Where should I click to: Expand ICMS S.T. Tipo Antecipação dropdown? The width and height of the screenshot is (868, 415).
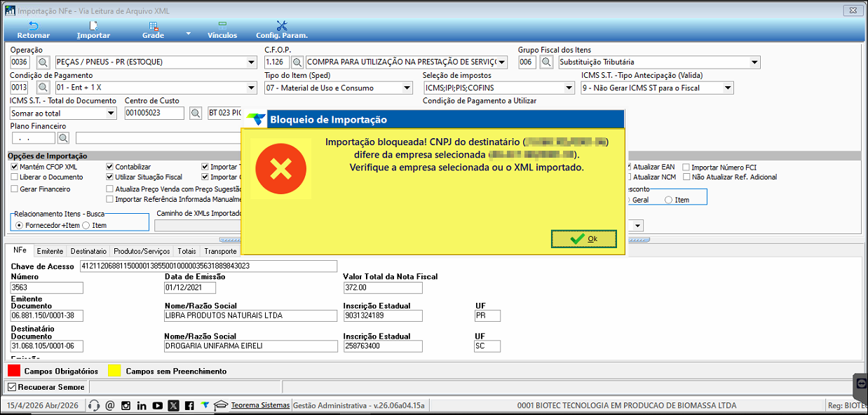pos(728,88)
